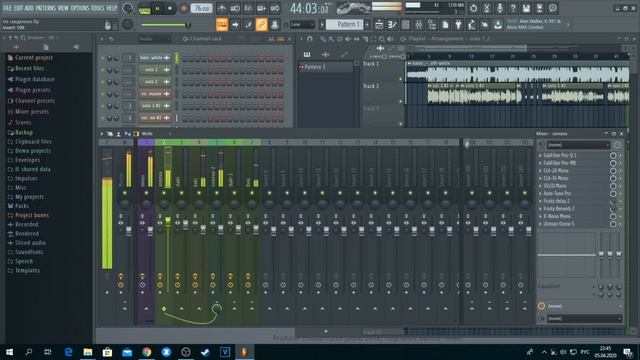640x360 pixels.
Task: Open Auto-Tune Pro slot menu arrow
Action: pos(540,193)
